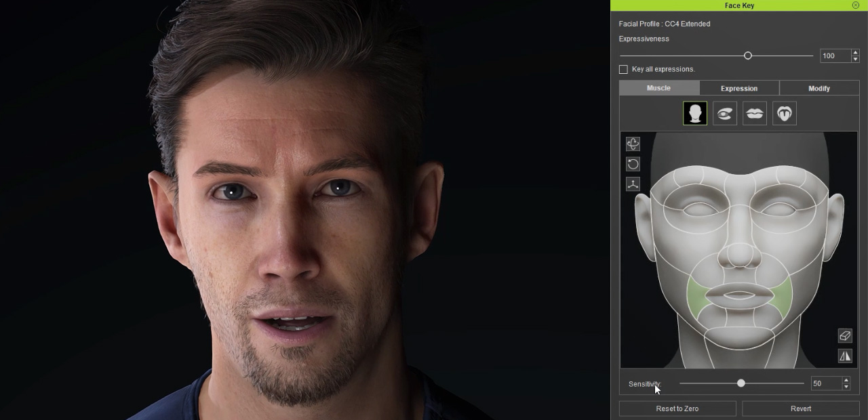Switch to the Expression tab

[739, 89]
